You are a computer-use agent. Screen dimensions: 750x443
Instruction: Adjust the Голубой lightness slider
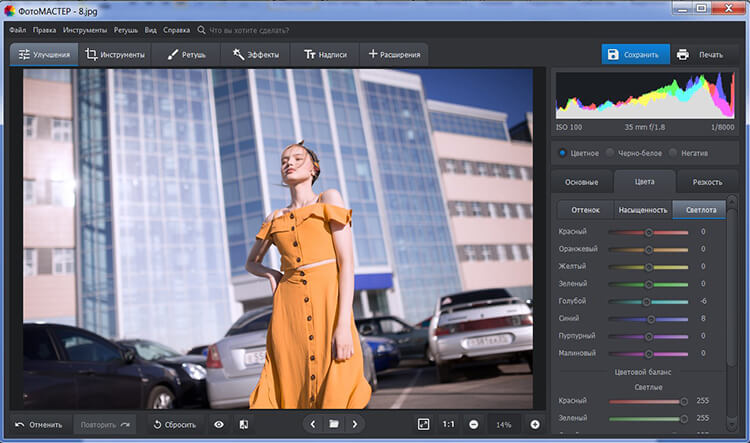pos(645,301)
